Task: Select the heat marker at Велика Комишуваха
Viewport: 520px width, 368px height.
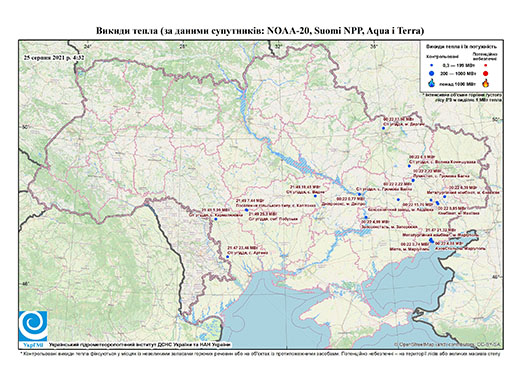Action: pos(409,166)
